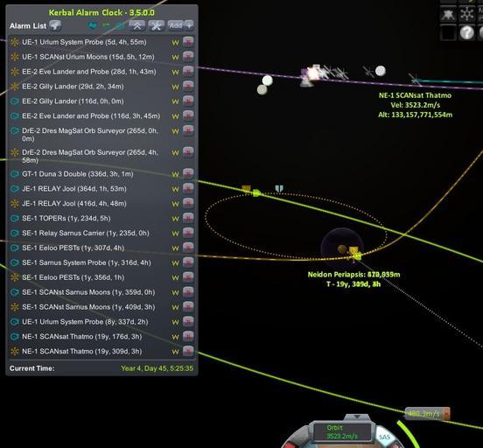Image resolution: width=483 pixels, height=448 pixels.
Task: Toggle warp action W on SE-1 TOPERs
Action: 175,219
